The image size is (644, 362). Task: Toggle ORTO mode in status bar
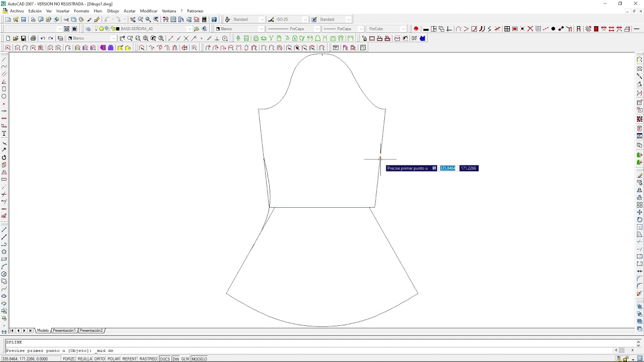[x=100, y=359]
